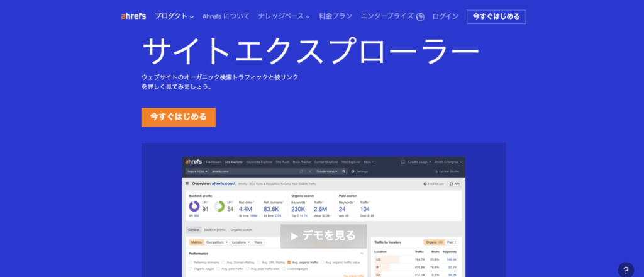Select Dashboard in the demo app menu
Viewport: 644px width, 277px height.
pos(214,162)
